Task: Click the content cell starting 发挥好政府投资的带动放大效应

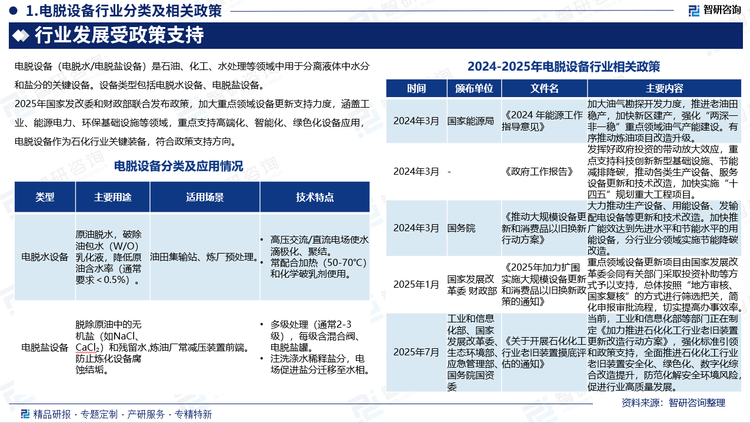Action: tap(663, 172)
